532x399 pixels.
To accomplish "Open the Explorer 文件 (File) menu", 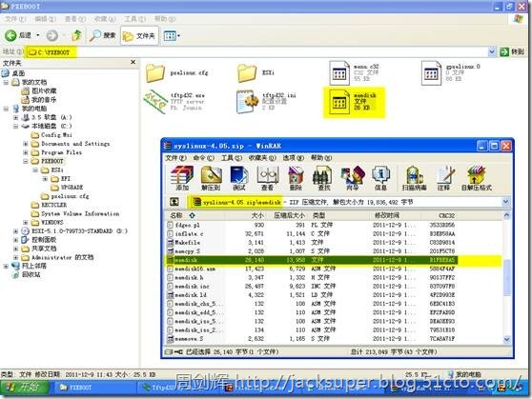I will 15,19.
